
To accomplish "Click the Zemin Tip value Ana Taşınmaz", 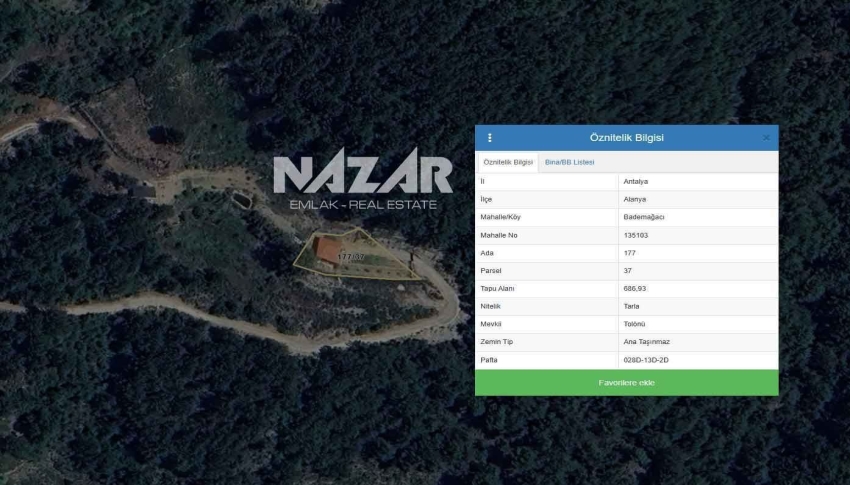I will pyautogui.click(x=646, y=342).
